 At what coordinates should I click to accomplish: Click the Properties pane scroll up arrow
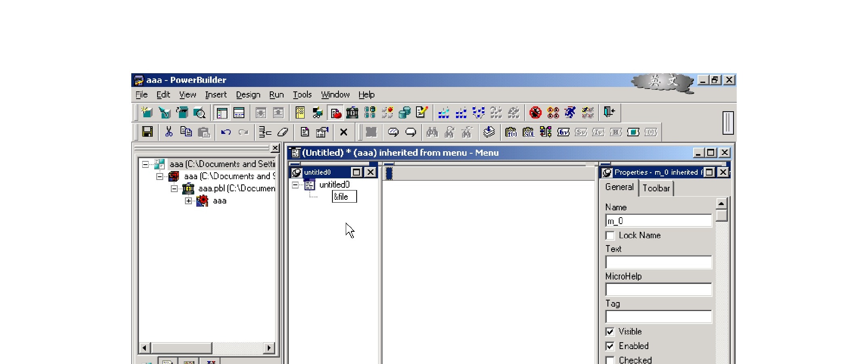tap(721, 203)
